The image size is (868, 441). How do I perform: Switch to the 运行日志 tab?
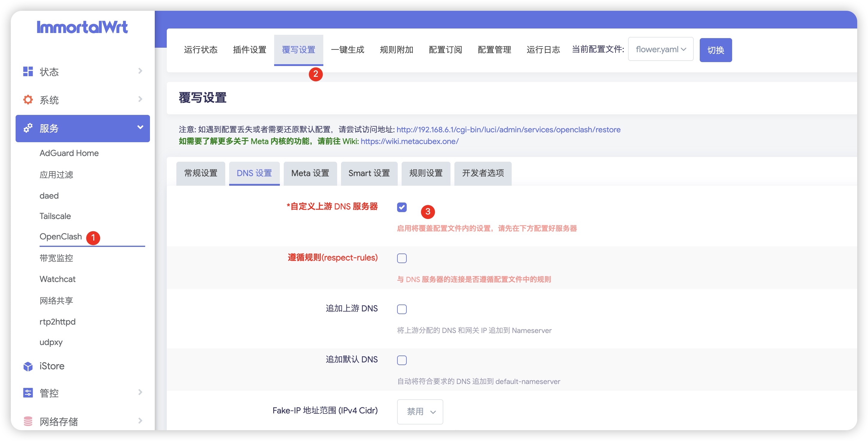pyautogui.click(x=543, y=49)
